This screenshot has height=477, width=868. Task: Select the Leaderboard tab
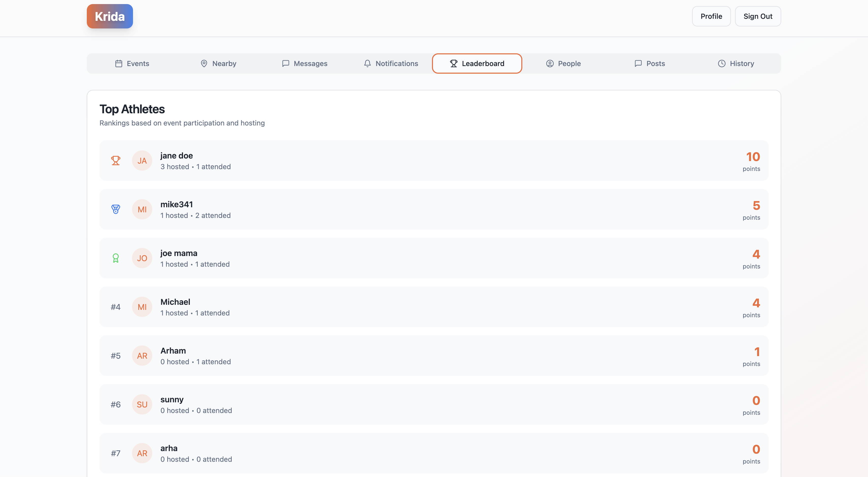477,63
